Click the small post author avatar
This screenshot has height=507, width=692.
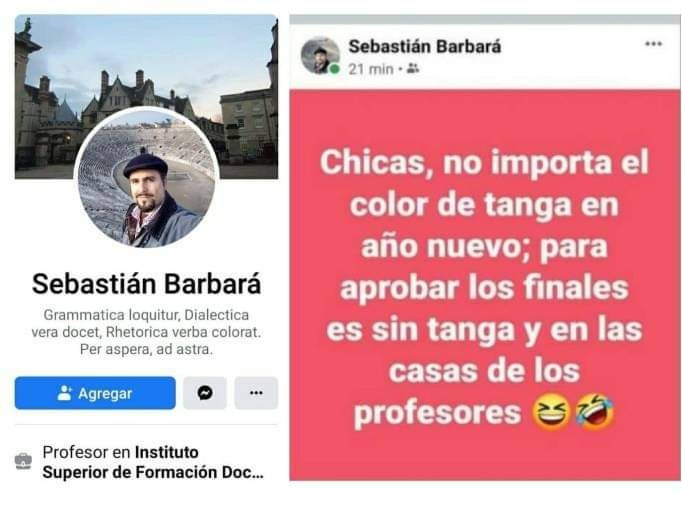pyautogui.click(x=320, y=56)
